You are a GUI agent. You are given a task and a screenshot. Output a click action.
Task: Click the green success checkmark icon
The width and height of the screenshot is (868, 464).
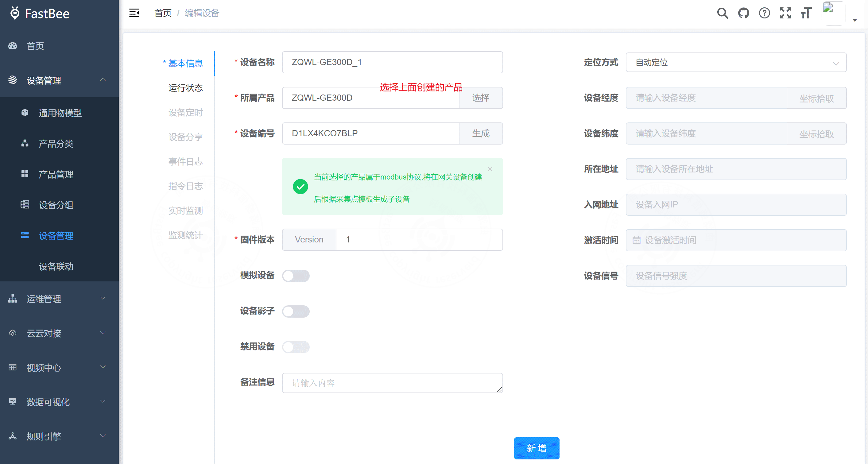pos(300,187)
